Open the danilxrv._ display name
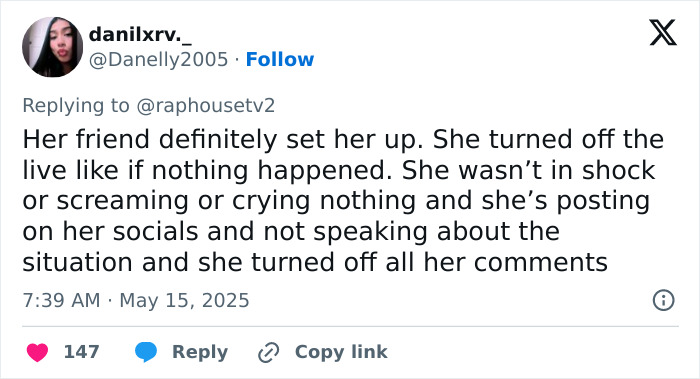This screenshot has height=379, width=700. [x=140, y=34]
